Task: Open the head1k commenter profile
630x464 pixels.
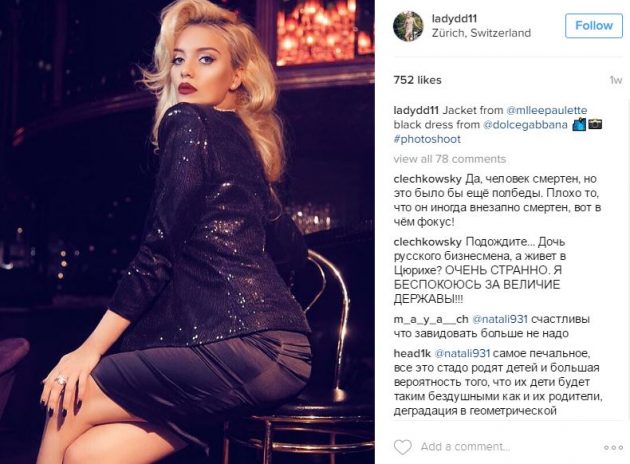Action: (x=412, y=354)
